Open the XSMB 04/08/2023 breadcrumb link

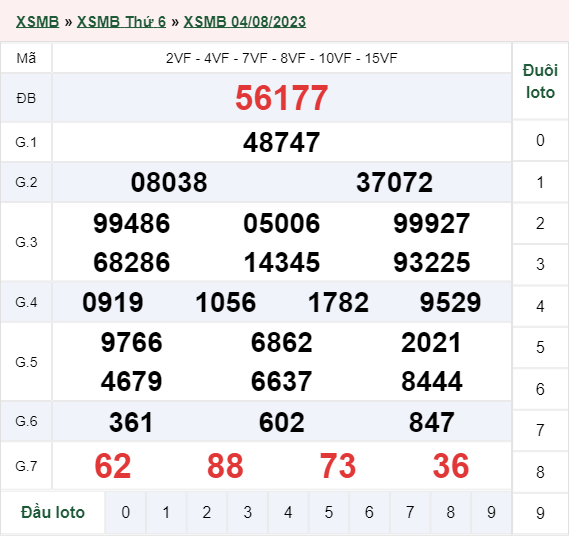245,22
